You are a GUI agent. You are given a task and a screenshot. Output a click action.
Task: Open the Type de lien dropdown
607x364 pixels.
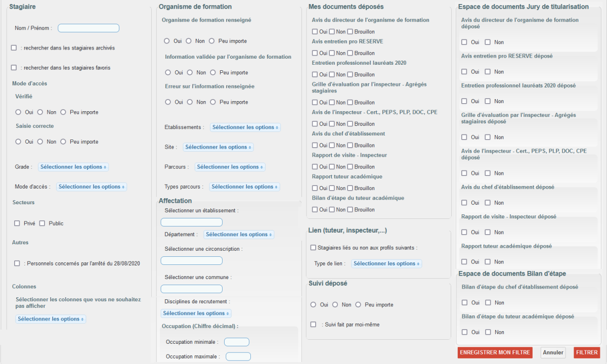pos(386,264)
